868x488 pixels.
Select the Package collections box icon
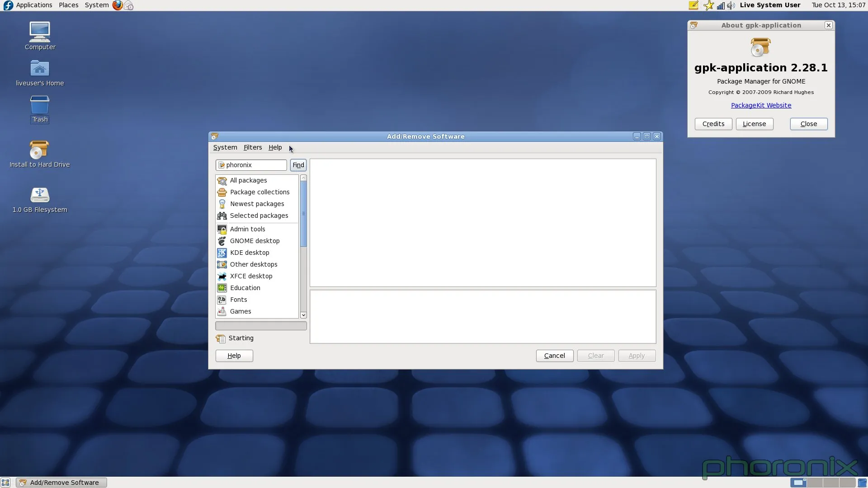click(x=222, y=192)
